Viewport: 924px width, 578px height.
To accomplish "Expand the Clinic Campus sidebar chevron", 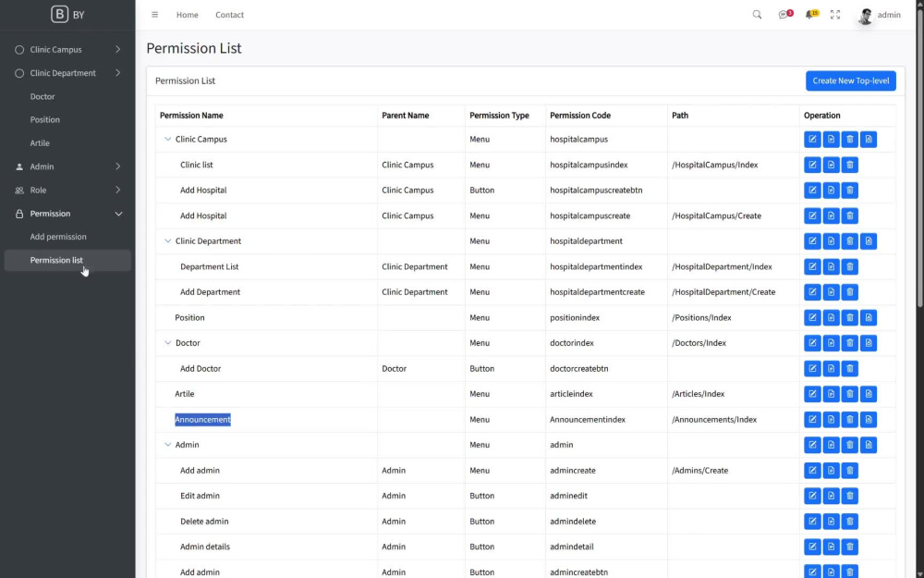I will tap(118, 50).
